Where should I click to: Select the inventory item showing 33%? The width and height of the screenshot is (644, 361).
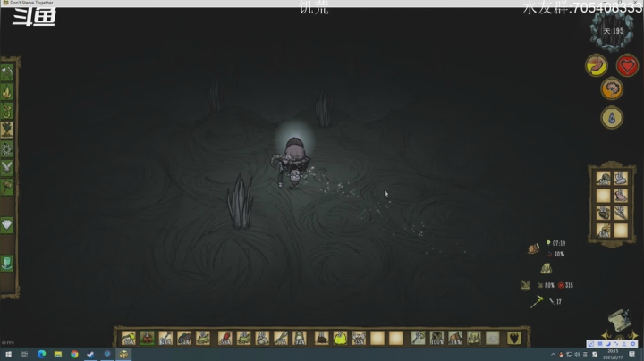point(184,338)
